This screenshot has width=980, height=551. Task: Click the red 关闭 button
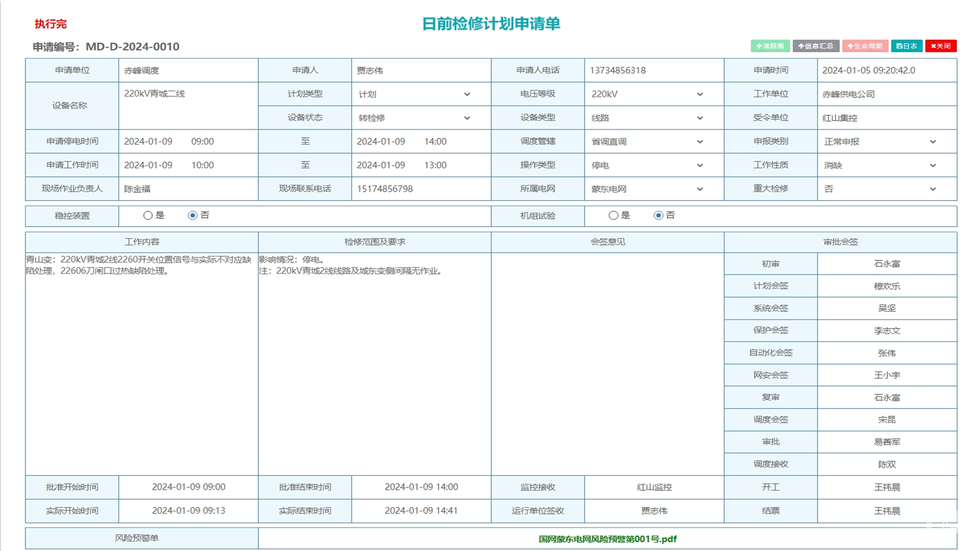[x=940, y=46]
